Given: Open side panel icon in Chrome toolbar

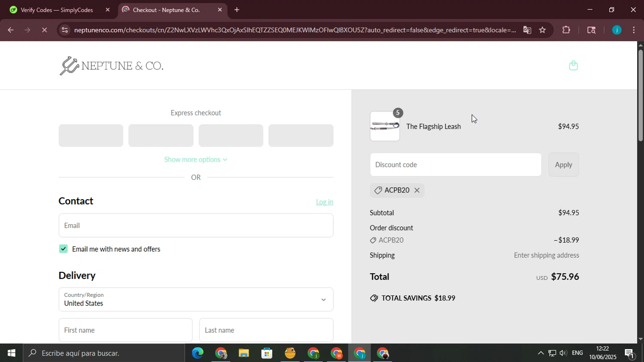Looking at the screenshot, I should [591, 30].
